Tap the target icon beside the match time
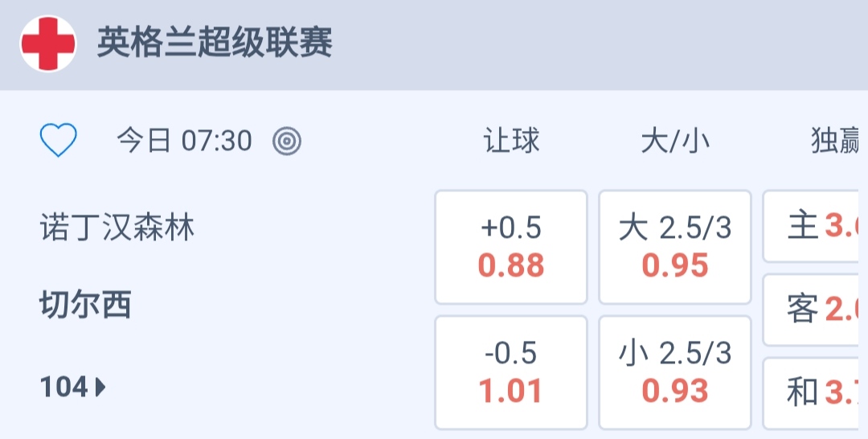The height and width of the screenshot is (439, 868). (x=287, y=142)
